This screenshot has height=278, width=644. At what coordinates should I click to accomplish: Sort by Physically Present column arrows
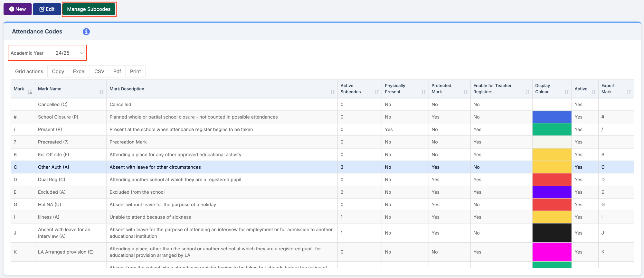click(423, 92)
